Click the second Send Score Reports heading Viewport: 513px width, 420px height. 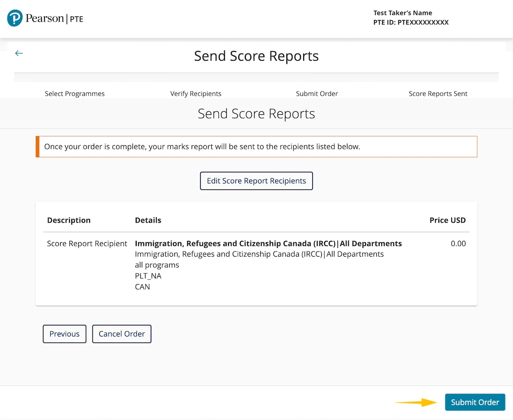point(256,113)
